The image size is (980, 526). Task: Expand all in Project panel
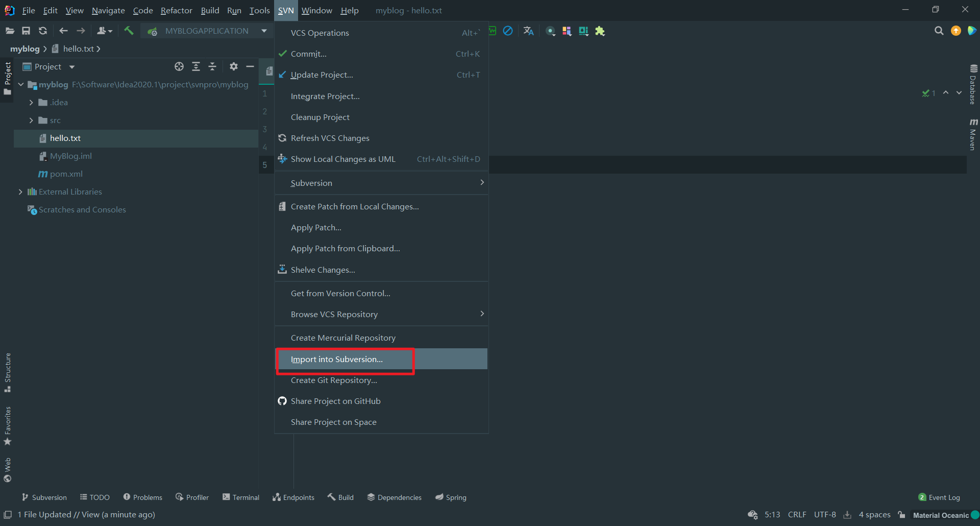click(196, 66)
